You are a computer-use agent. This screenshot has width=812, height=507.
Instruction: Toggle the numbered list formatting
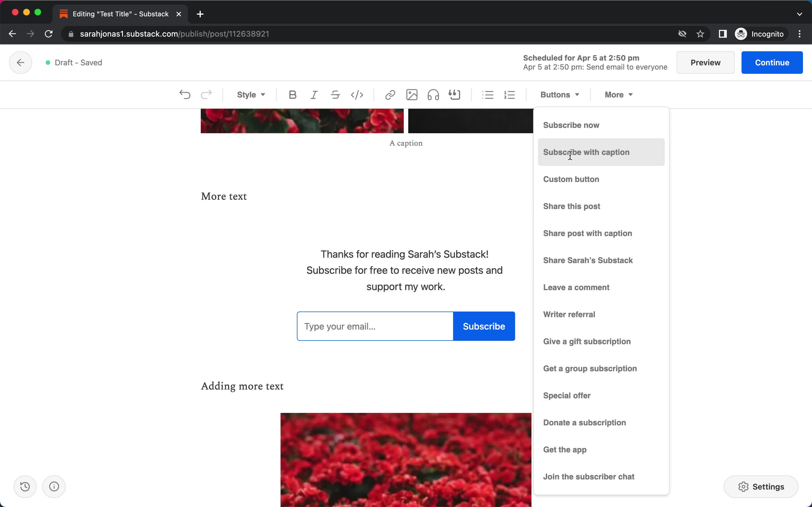[x=510, y=95]
